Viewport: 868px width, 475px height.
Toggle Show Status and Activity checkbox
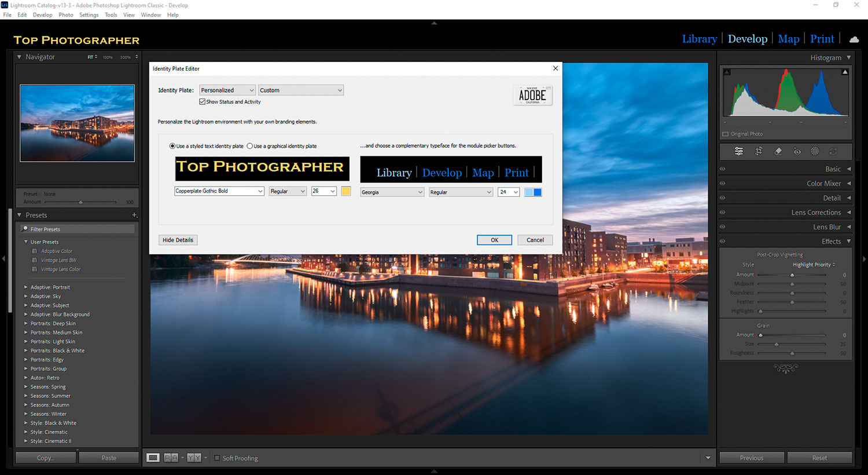point(203,102)
